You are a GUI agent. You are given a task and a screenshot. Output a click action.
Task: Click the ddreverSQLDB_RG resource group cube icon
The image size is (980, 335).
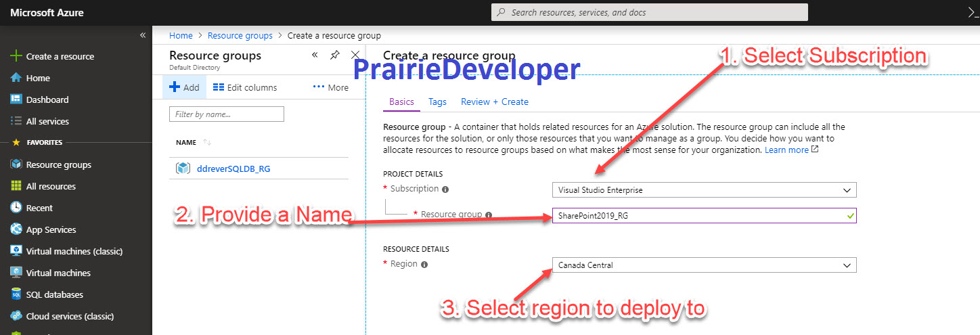(x=183, y=169)
